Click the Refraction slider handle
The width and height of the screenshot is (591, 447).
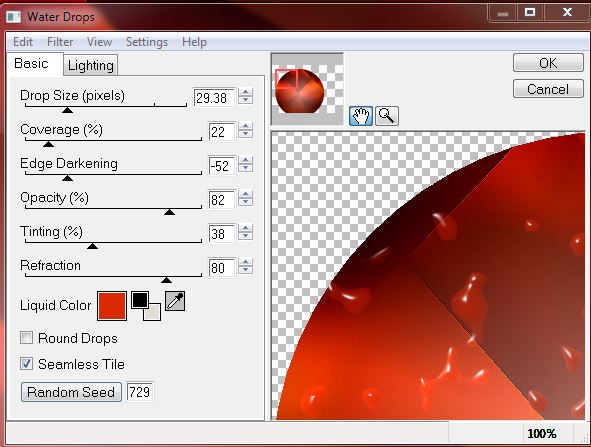point(166,280)
